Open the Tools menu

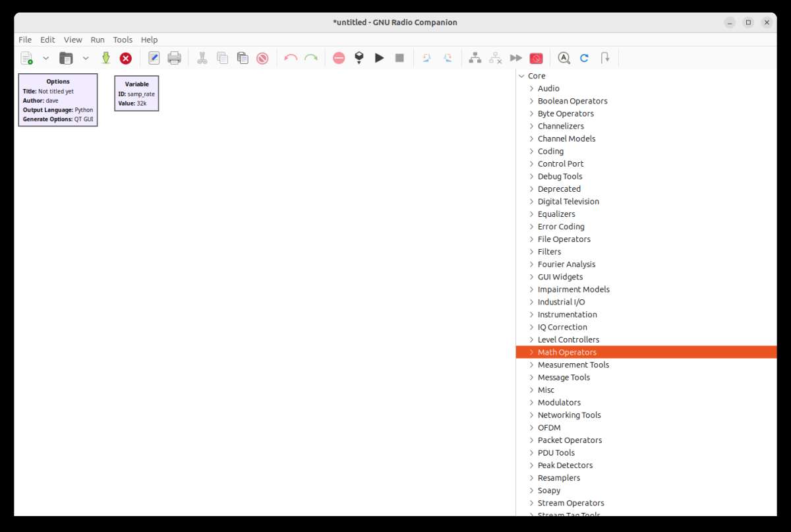(123, 40)
